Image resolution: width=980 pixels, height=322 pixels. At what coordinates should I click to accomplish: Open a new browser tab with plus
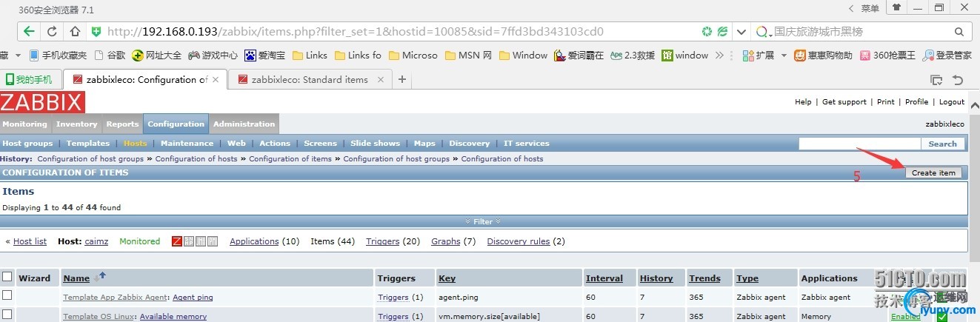click(402, 79)
